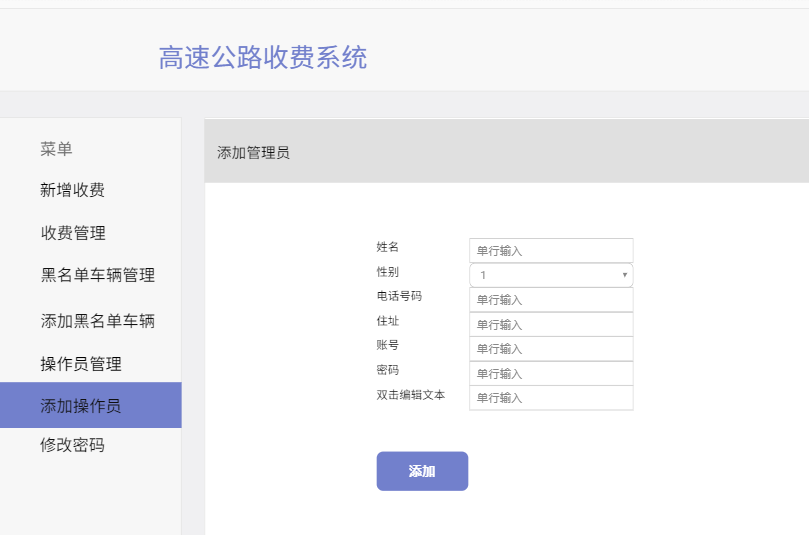Open the 新增收费 menu item
The width and height of the screenshot is (809, 535).
coord(73,190)
